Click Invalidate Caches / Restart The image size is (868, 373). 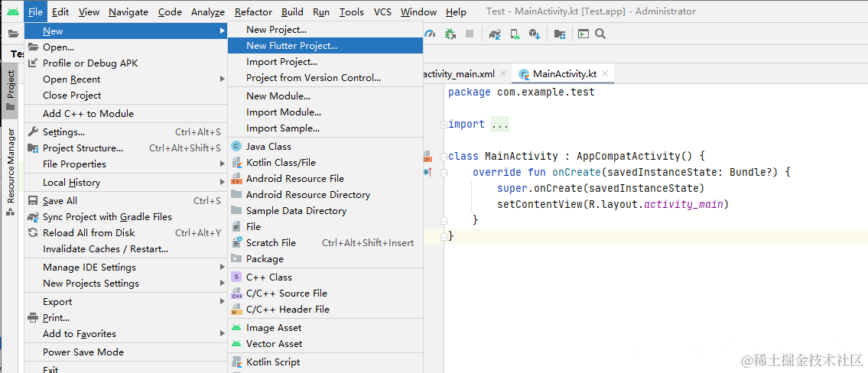(x=125, y=249)
